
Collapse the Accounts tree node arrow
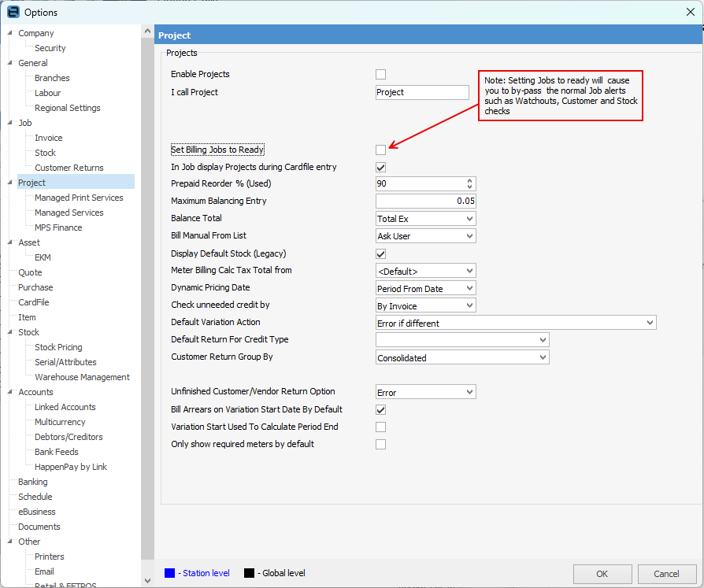tap(10, 391)
